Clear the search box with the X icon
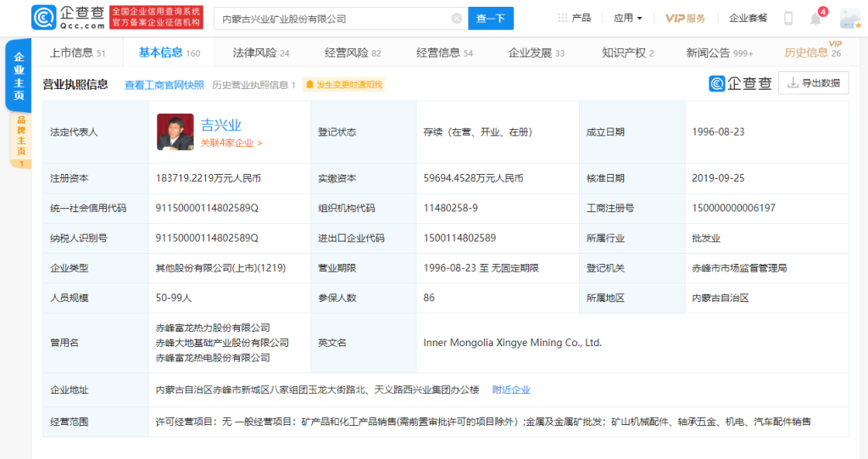Image resolution: width=868 pixels, height=459 pixels. [x=457, y=19]
